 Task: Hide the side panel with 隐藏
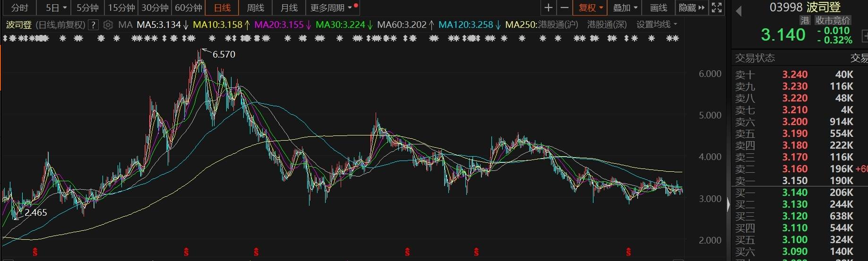tap(691, 8)
